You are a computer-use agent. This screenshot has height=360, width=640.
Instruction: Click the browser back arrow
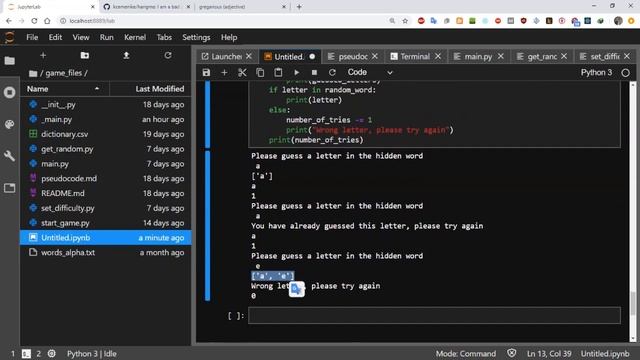coord(9,21)
